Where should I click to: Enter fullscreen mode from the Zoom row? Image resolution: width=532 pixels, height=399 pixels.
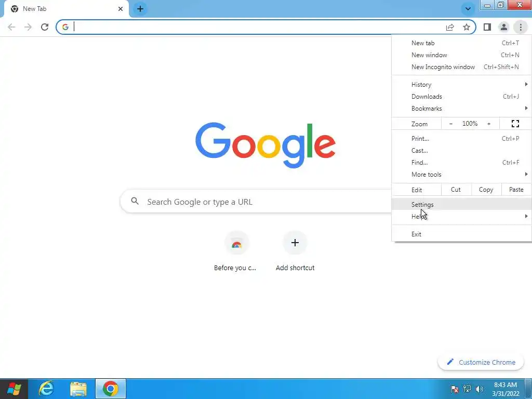pyautogui.click(x=515, y=124)
